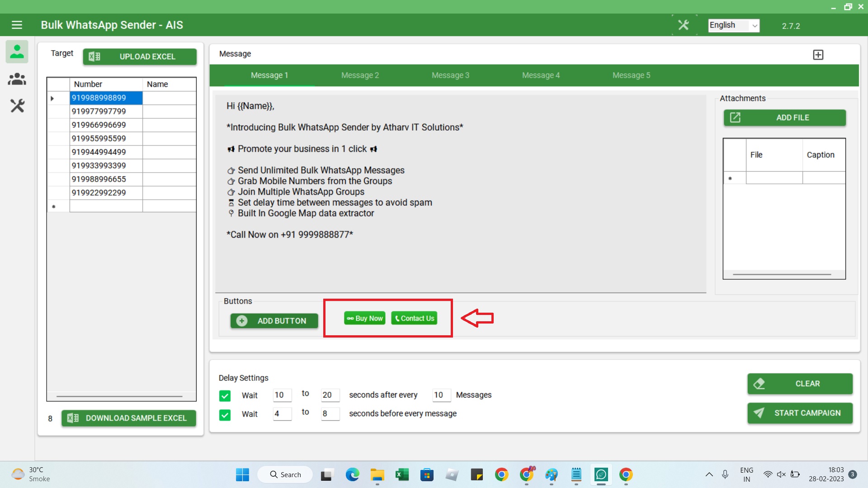Screen dimensions: 868x488
Task: Select number 919944994499 in target list
Action: 106,152
